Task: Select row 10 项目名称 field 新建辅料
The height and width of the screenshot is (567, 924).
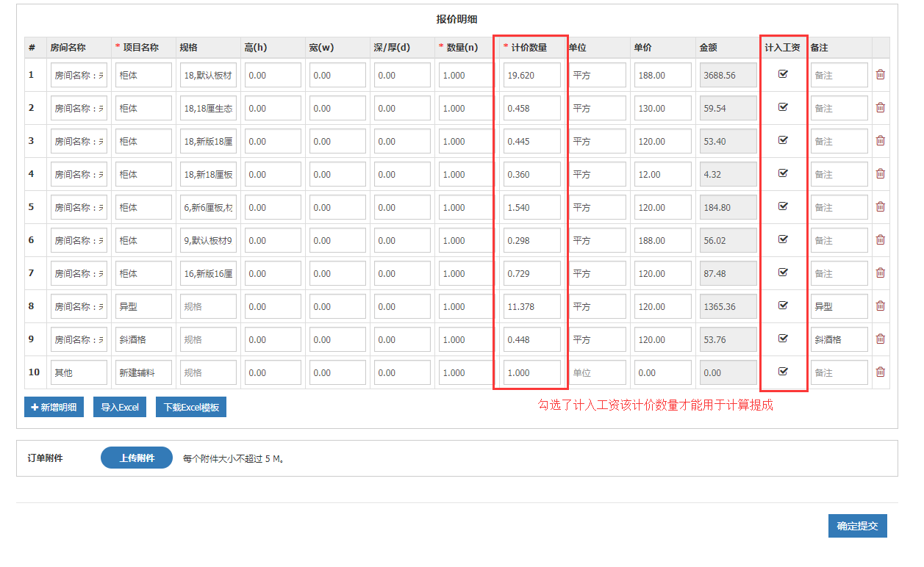Action: click(x=143, y=372)
